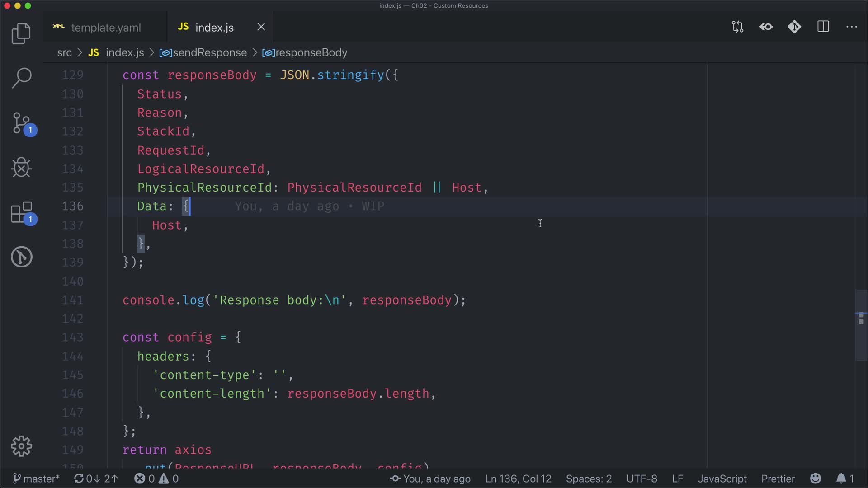The height and width of the screenshot is (488, 868).
Task: Open the Extensions view icon
Action: (x=21, y=212)
